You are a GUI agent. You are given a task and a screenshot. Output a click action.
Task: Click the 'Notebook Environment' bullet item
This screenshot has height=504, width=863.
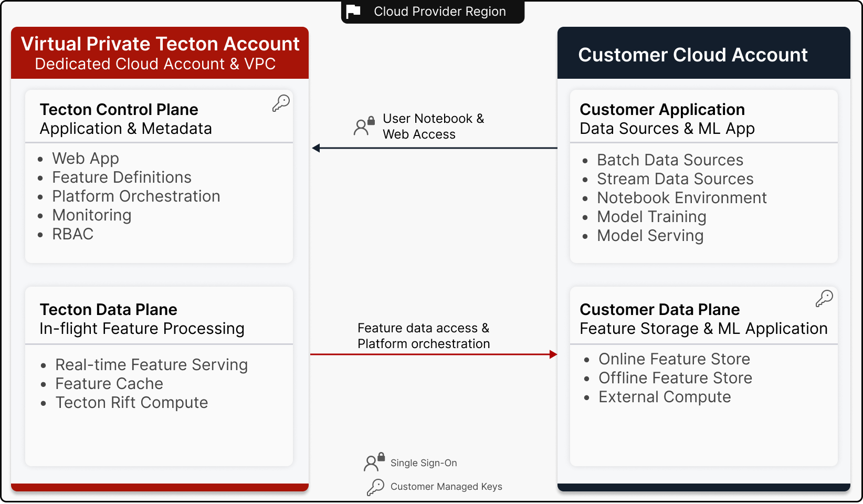pos(682,198)
